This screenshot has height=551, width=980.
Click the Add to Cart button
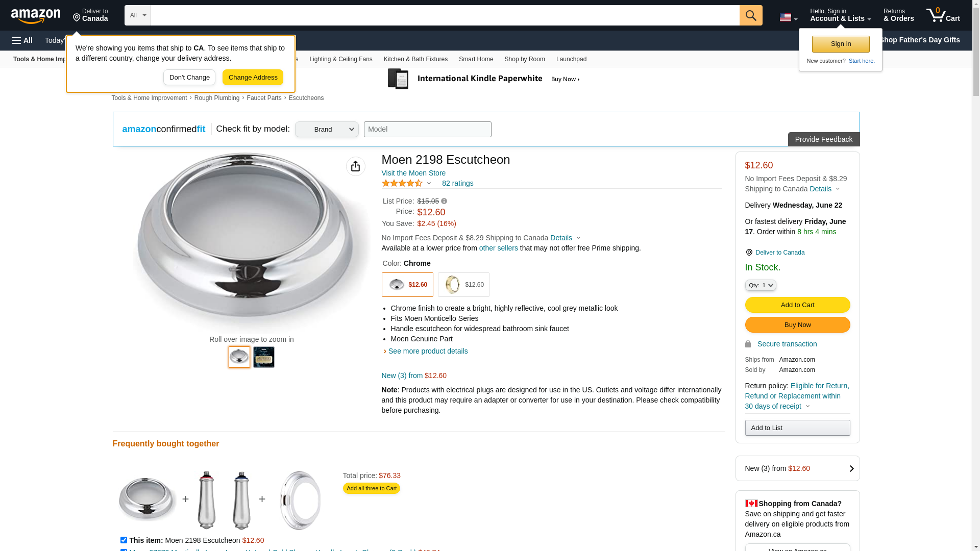pos(797,305)
